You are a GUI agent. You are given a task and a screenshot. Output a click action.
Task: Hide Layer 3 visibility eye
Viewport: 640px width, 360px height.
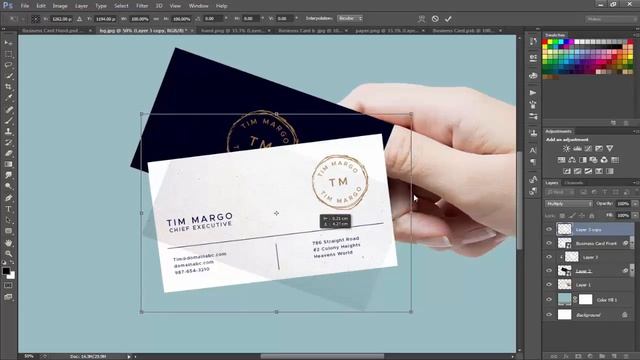click(x=549, y=257)
